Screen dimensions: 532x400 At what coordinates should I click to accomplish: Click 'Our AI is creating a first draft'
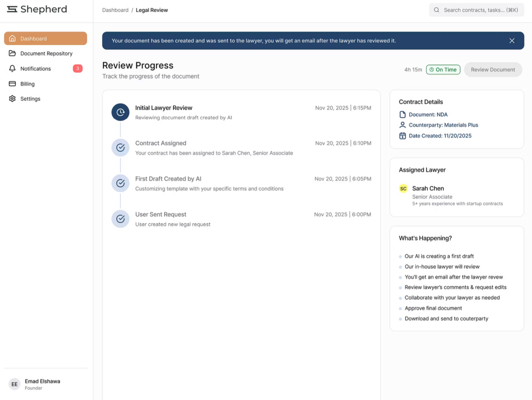(439, 256)
